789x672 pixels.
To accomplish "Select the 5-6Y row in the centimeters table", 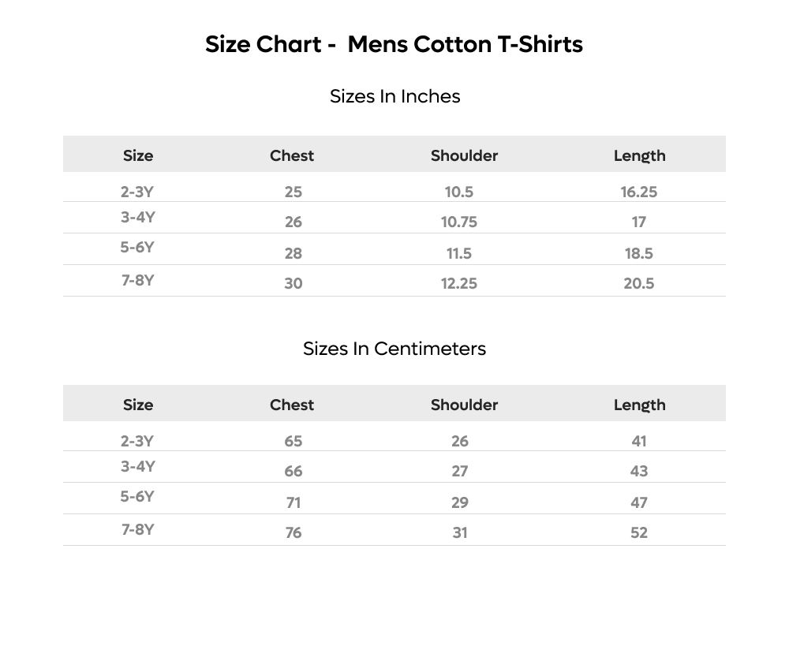I will pyautogui.click(x=394, y=498).
